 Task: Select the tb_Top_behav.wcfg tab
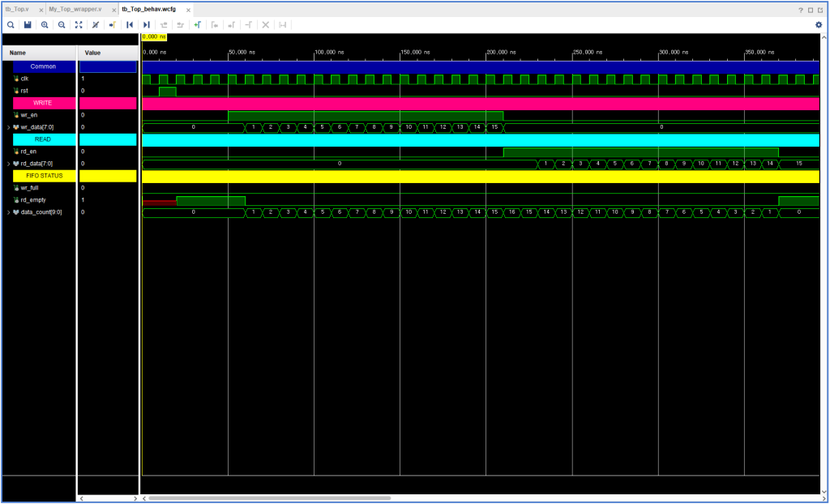pos(149,10)
